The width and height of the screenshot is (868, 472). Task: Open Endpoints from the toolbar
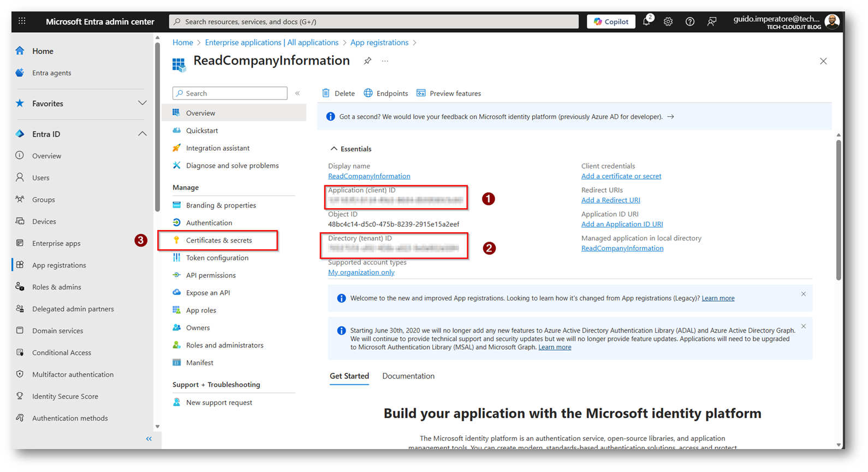click(x=386, y=93)
